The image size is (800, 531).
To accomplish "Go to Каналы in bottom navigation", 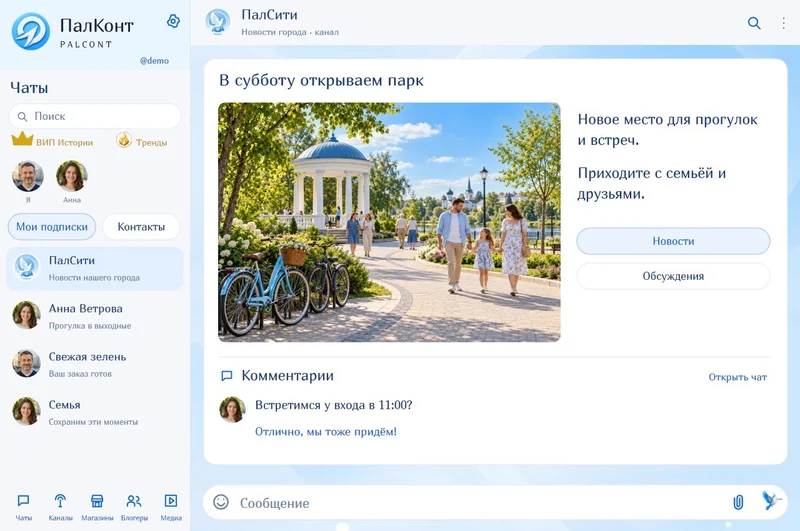I will (60, 507).
